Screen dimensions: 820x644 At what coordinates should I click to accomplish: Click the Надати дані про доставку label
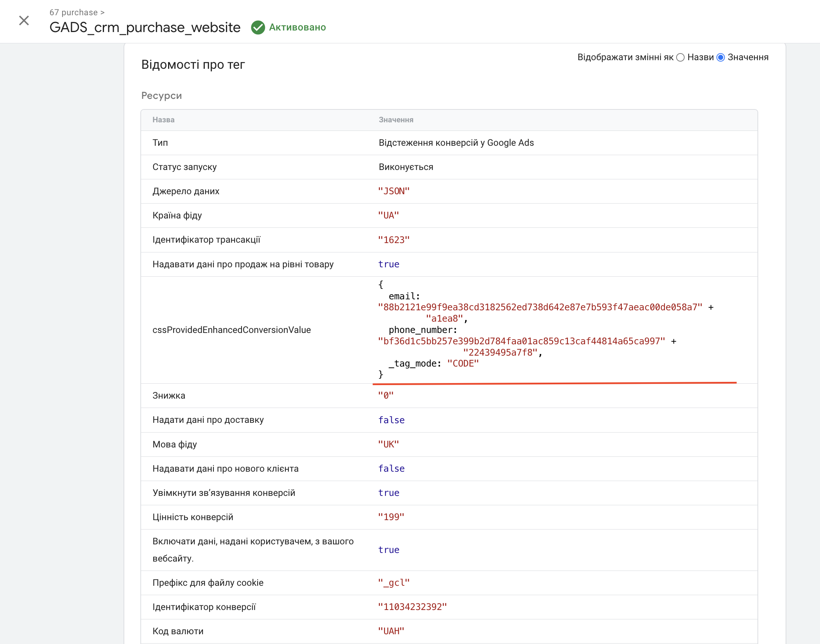click(208, 420)
